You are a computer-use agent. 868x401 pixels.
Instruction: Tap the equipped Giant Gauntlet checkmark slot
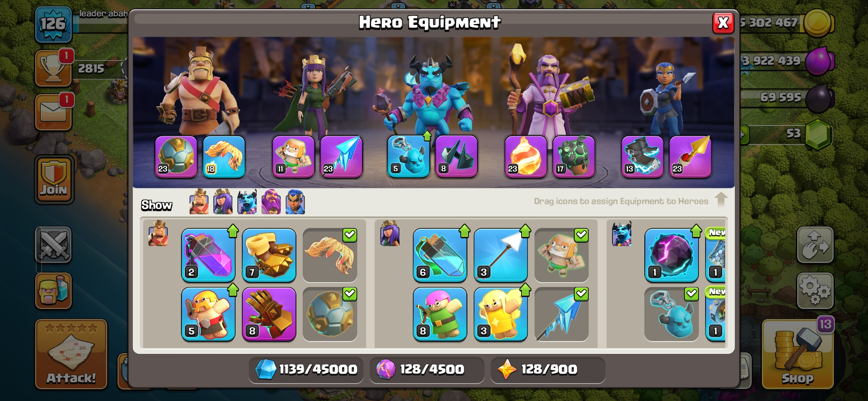[x=330, y=314]
